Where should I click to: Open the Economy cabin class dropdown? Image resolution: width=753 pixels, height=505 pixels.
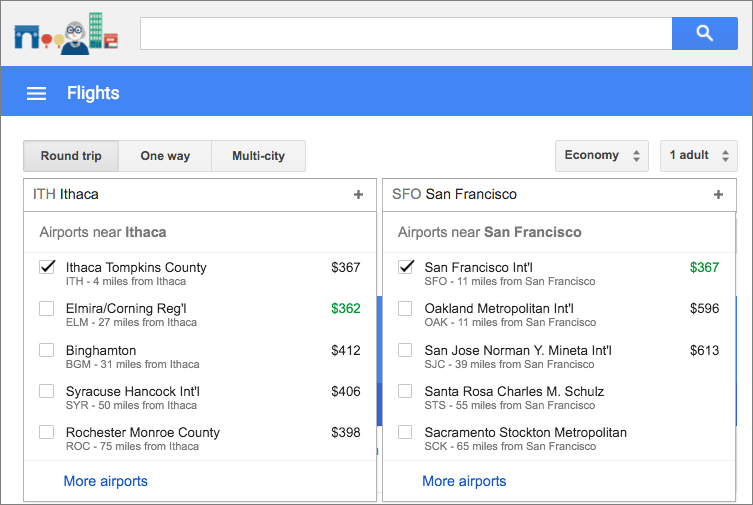(x=602, y=156)
